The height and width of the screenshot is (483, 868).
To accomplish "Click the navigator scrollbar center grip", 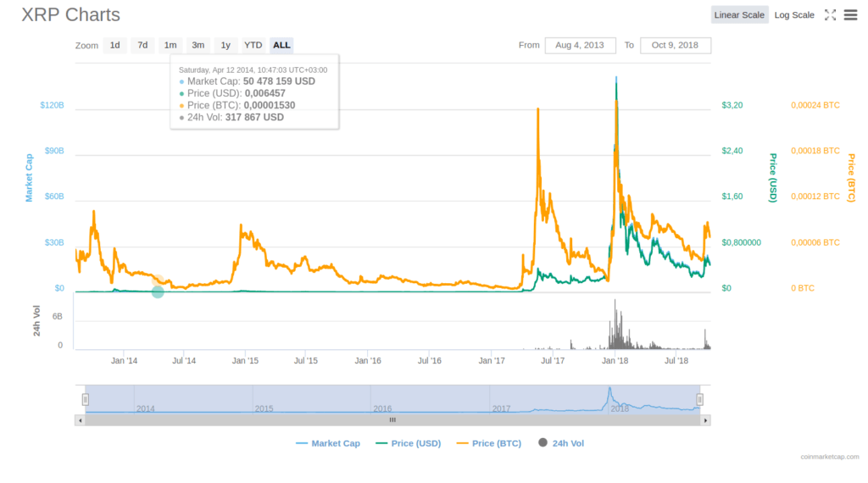I will (392, 419).
